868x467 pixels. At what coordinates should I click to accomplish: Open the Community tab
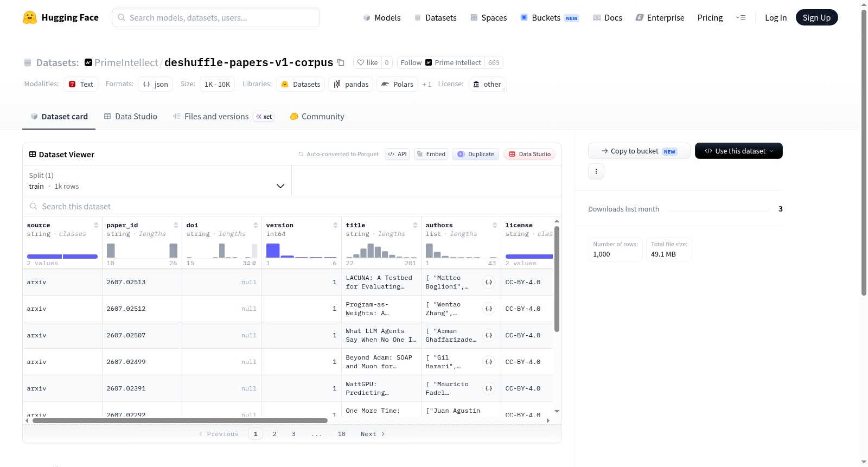(317, 116)
